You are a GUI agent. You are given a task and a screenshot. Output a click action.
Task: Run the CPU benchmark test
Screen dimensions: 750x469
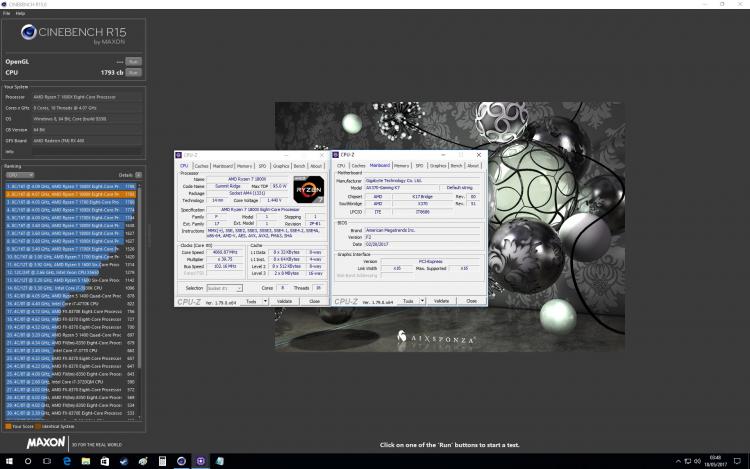click(133, 73)
